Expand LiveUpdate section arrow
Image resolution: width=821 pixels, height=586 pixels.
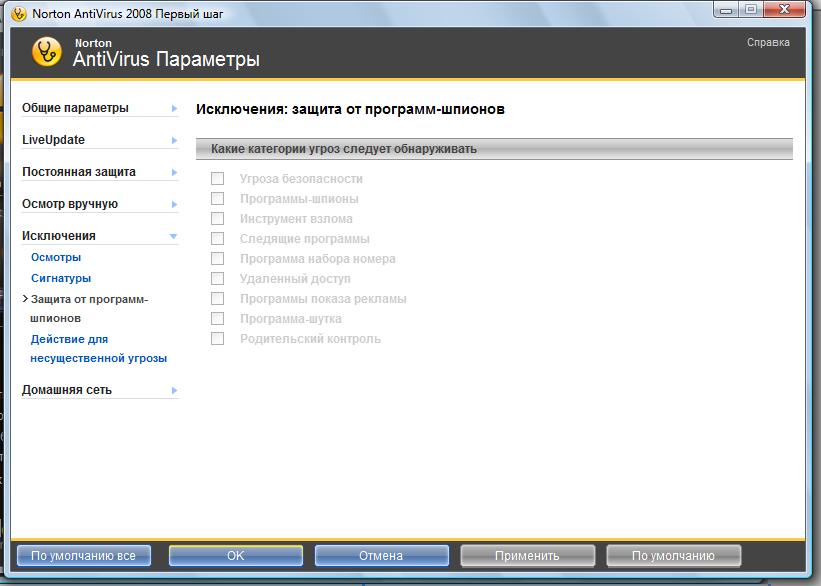click(x=174, y=140)
